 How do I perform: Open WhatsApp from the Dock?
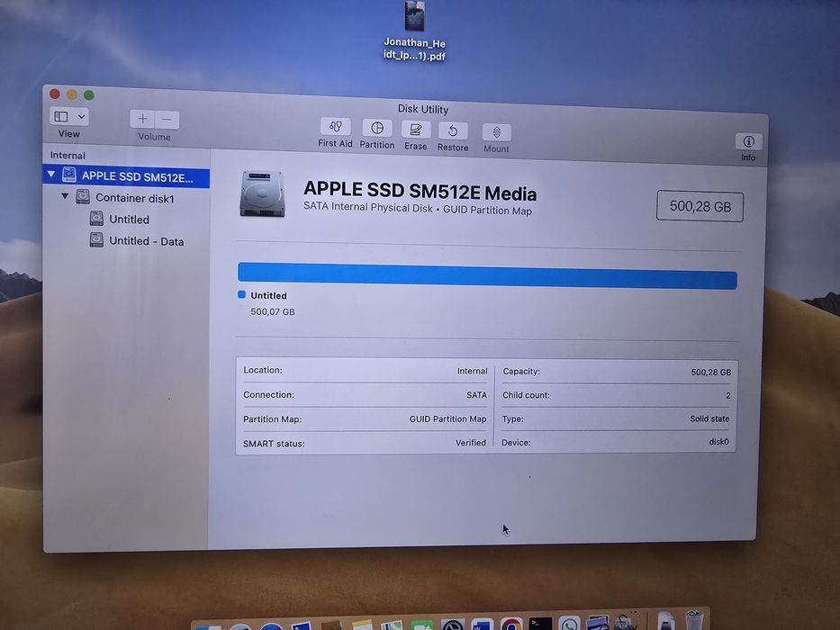(x=568, y=624)
